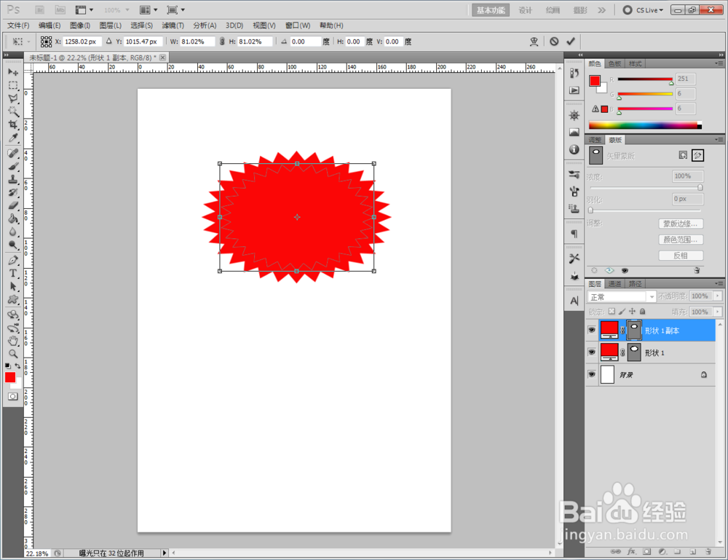Swap foreground and background colors
Viewport: 728px width, 560px height.
point(17,366)
